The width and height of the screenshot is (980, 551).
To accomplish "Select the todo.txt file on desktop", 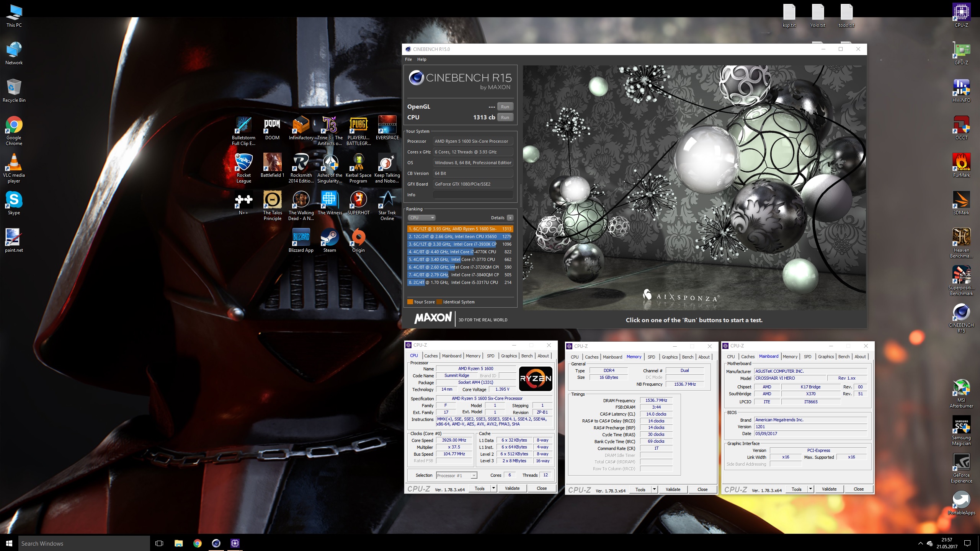I will pyautogui.click(x=846, y=15).
